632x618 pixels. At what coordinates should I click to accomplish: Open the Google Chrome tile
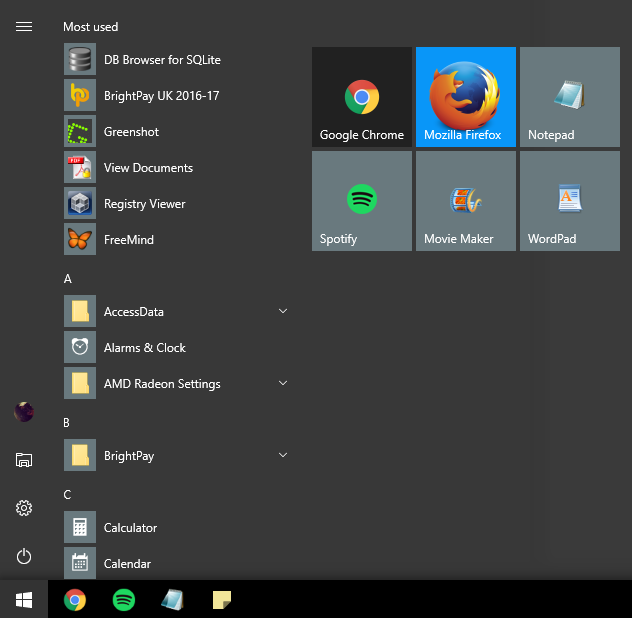click(362, 97)
